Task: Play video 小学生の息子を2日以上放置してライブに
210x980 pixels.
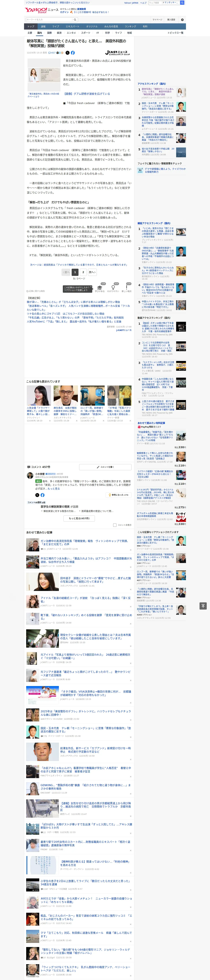Action: point(32,885)
